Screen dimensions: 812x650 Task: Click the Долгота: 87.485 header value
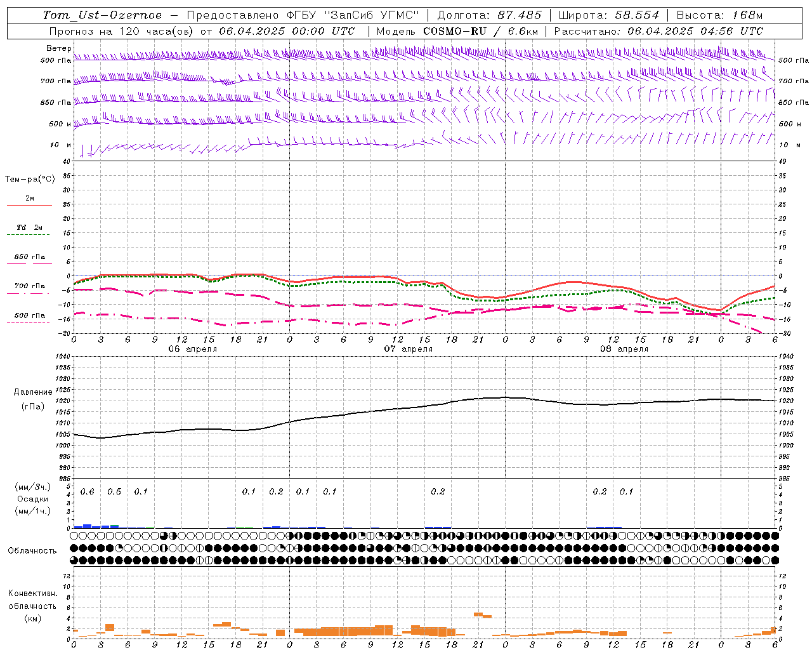click(490, 15)
